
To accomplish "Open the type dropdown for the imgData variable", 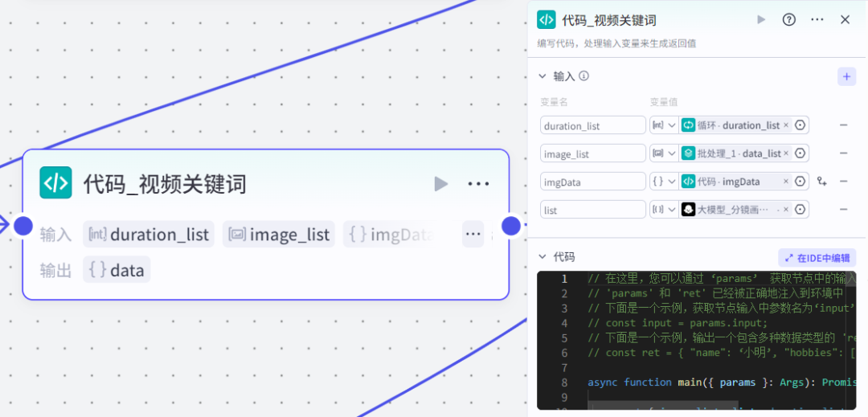I will coord(665,182).
